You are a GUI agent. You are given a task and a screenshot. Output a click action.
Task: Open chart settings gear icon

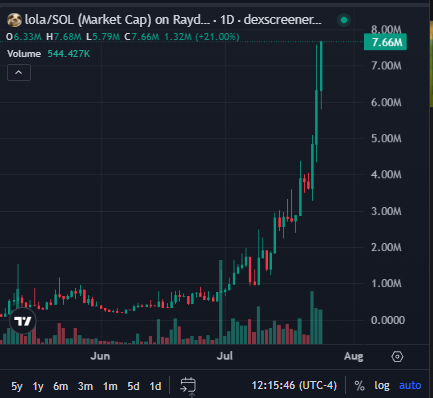click(397, 357)
